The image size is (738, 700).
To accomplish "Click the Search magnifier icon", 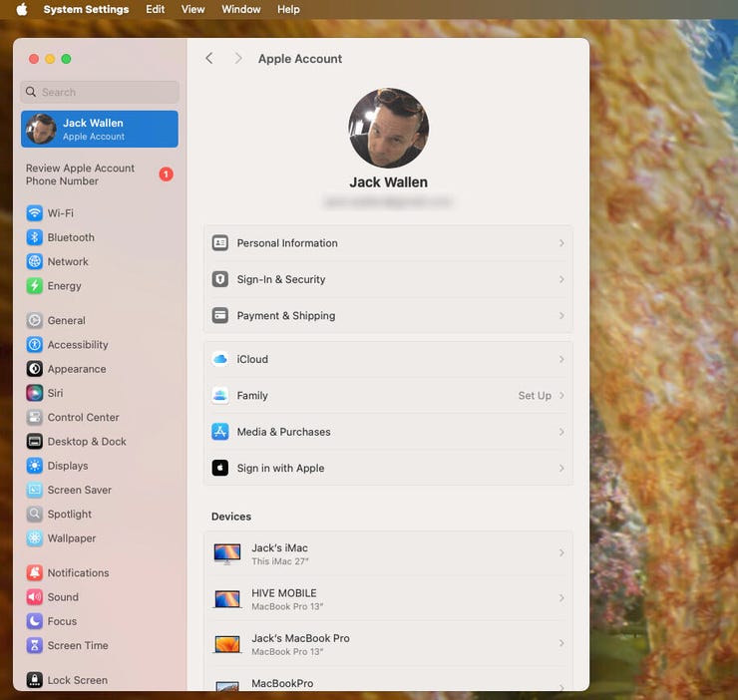I will (31, 92).
